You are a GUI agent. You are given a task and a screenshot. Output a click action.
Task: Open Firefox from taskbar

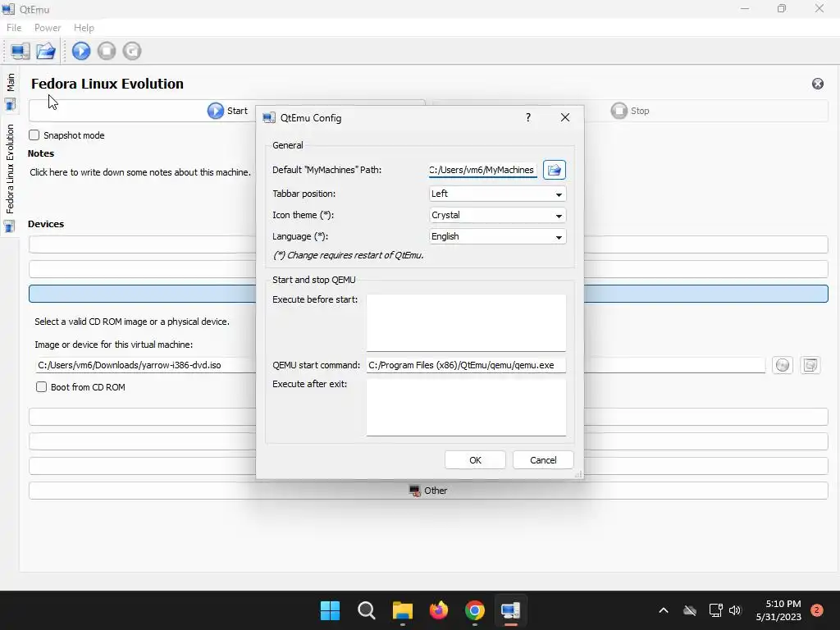tap(439, 610)
